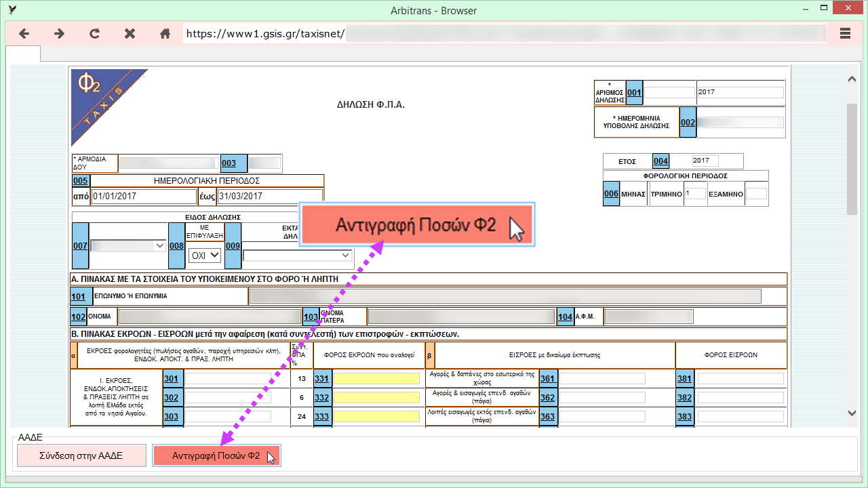Click the input field for code 361
This screenshot has height=488, width=868.
click(x=602, y=379)
